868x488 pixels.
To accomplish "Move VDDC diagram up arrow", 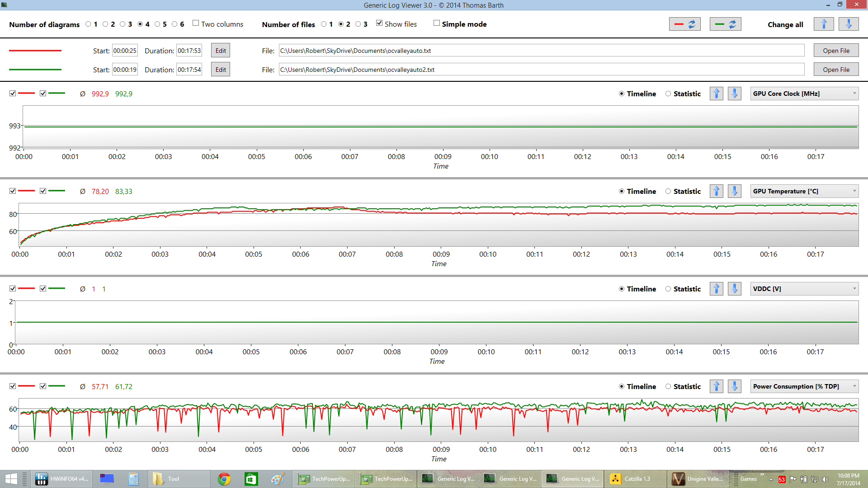I will [x=717, y=289].
